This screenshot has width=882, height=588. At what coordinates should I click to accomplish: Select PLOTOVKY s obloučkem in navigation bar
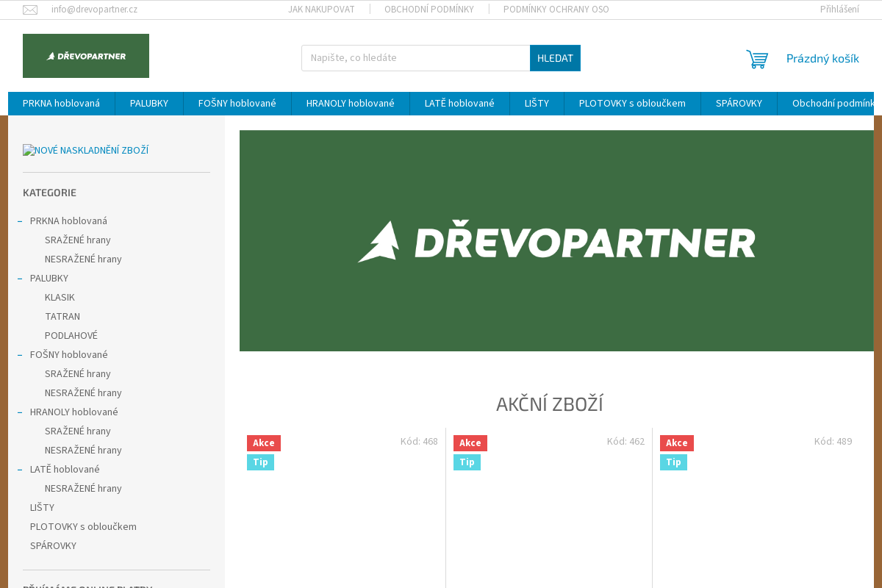pos(632,104)
